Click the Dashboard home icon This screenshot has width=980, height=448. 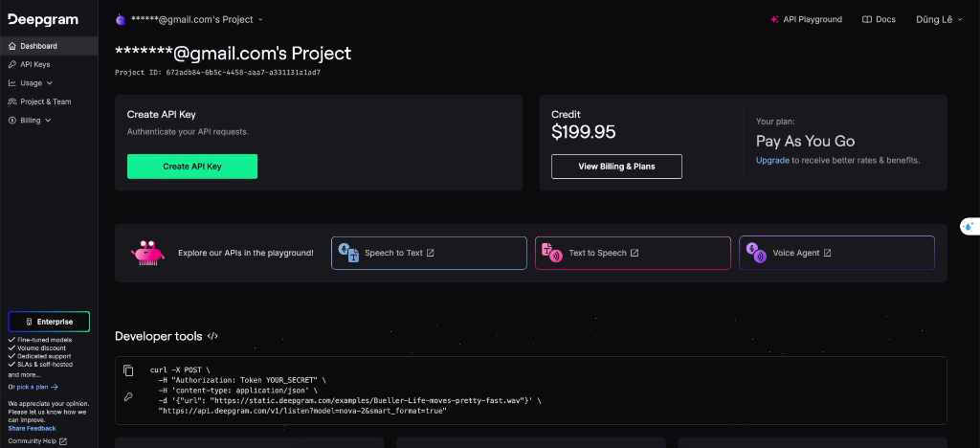click(12, 46)
